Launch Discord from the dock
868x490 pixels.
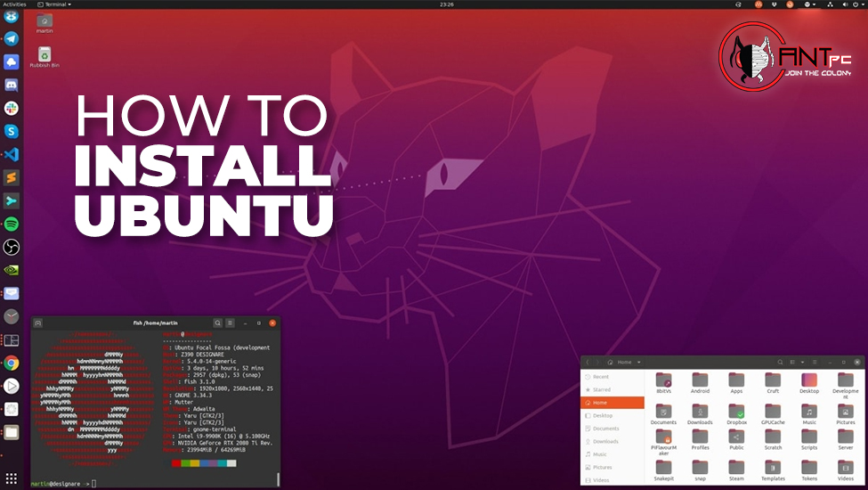(x=11, y=85)
